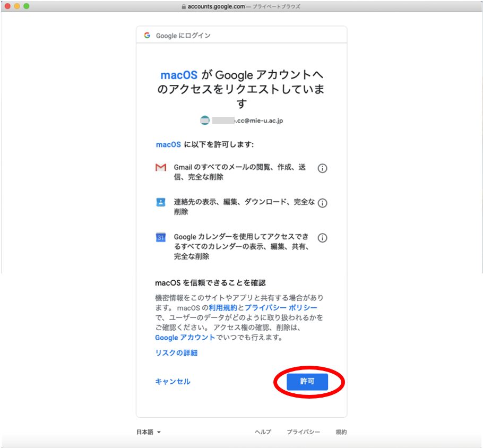
Task: Open the リスクの詳細 risk details link
Action: [x=176, y=353]
